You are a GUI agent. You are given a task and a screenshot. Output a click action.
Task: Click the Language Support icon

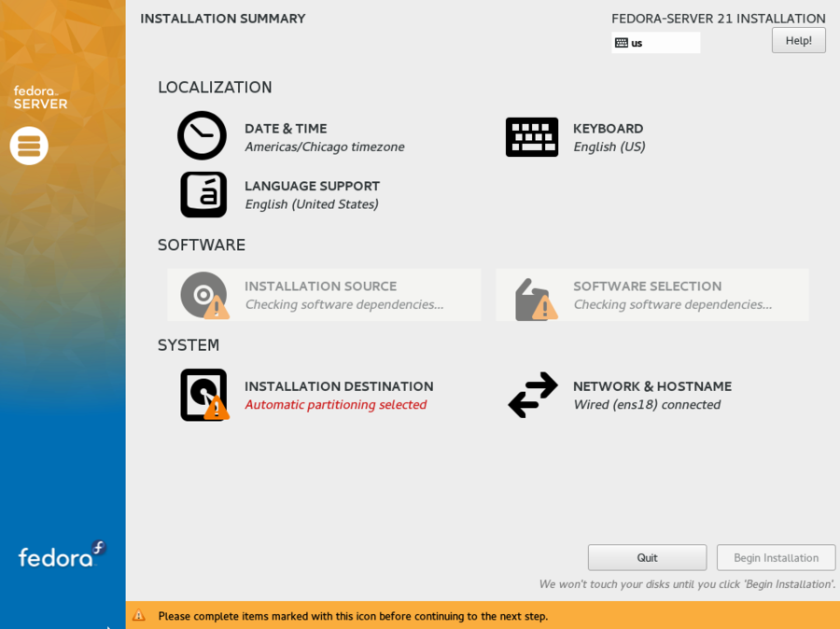(x=203, y=194)
